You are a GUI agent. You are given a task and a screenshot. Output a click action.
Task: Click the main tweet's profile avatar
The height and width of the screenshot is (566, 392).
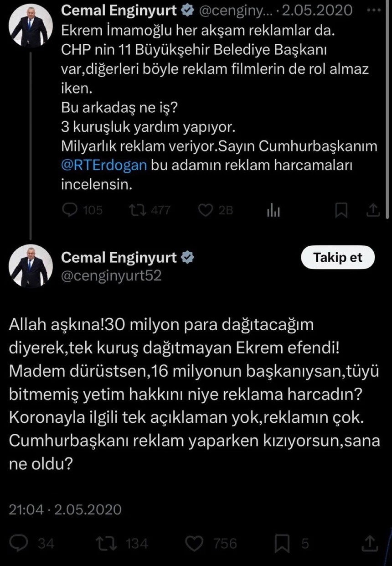pyautogui.click(x=31, y=266)
